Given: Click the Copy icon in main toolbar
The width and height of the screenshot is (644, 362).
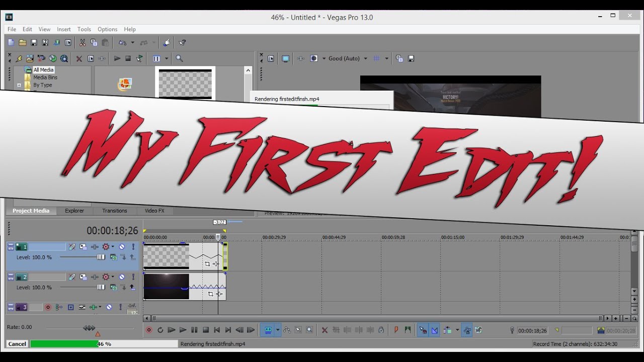Looking at the screenshot, I should 94,43.
